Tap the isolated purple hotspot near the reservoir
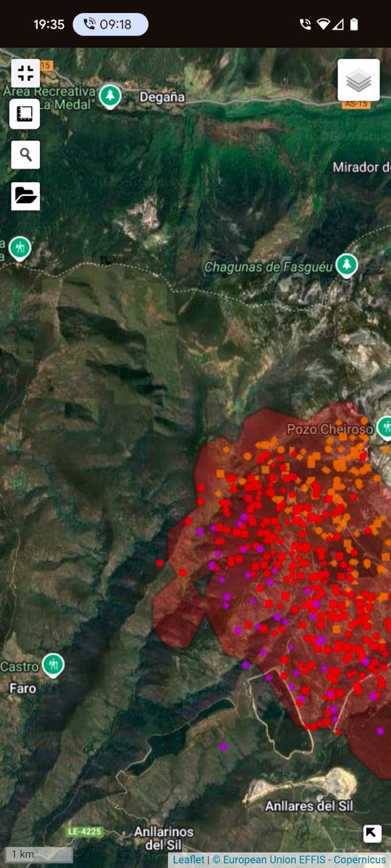This screenshot has width=391, height=868. point(224,746)
